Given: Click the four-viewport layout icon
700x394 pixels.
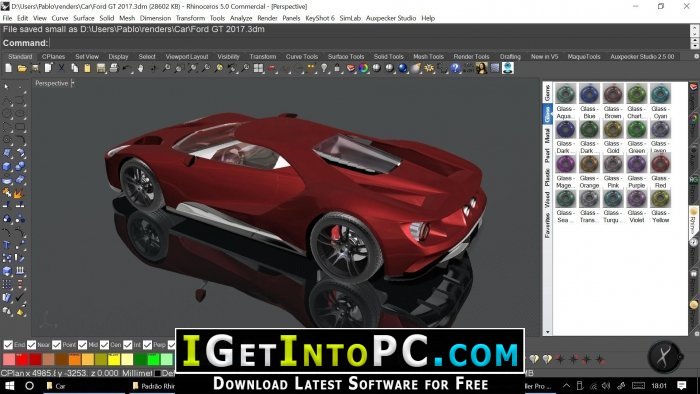Looking at the screenshot, I should [x=258, y=68].
